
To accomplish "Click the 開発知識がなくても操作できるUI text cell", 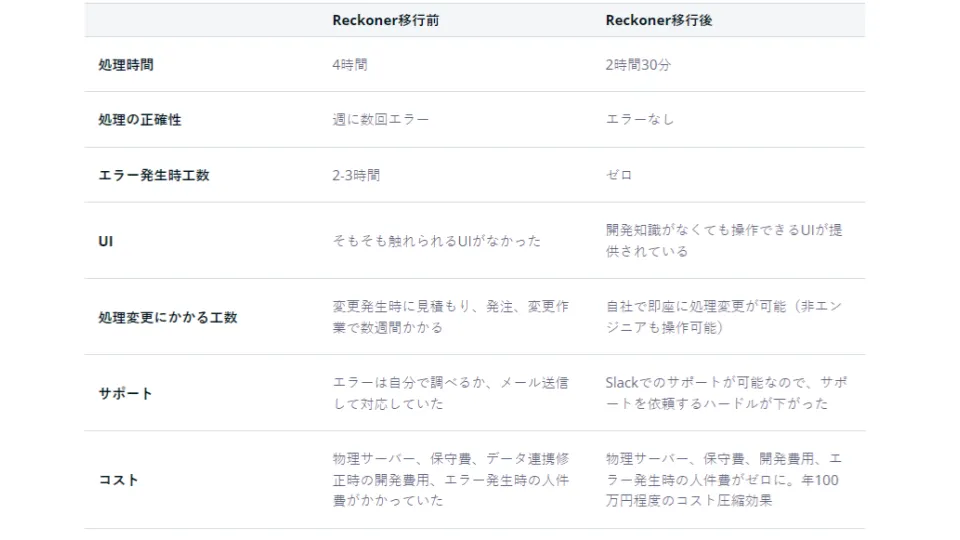I will (x=724, y=240).
